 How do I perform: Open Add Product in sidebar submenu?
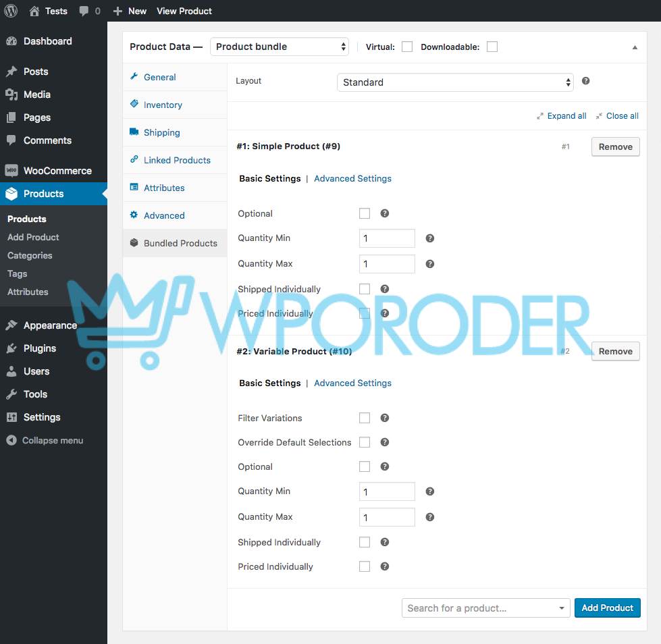33,238
